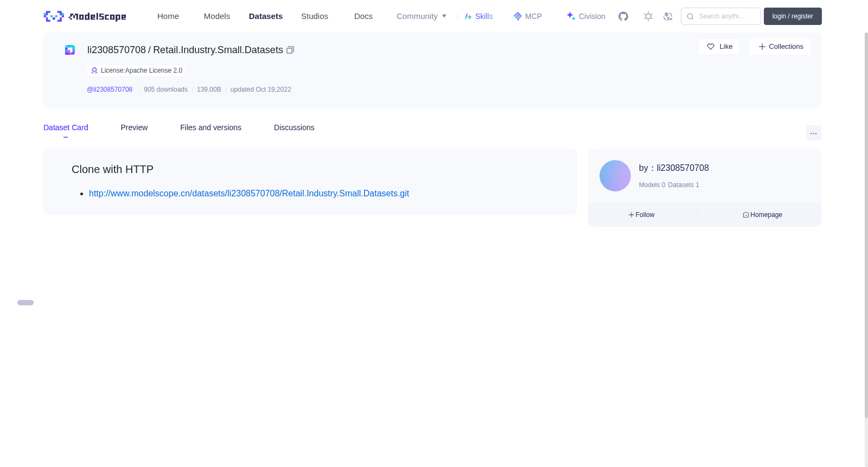
Task: Click the li2308570708 author avatar circle
Action: (x=615, y=176)
